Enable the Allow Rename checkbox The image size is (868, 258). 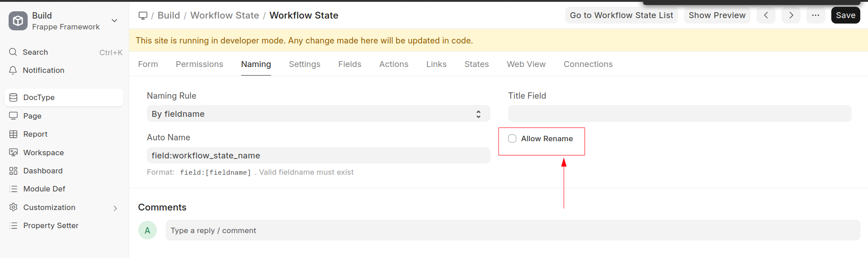[x=512, y=139]
